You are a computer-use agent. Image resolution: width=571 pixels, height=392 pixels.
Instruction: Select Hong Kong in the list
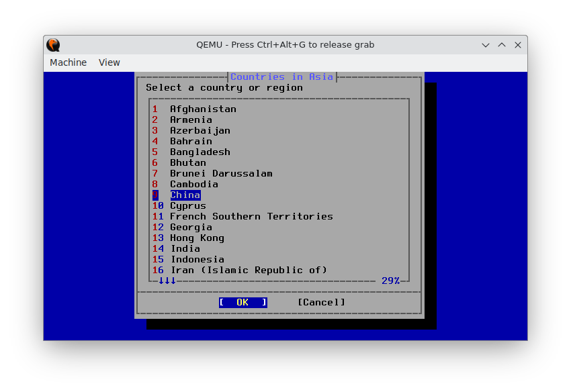click(197, 238)
